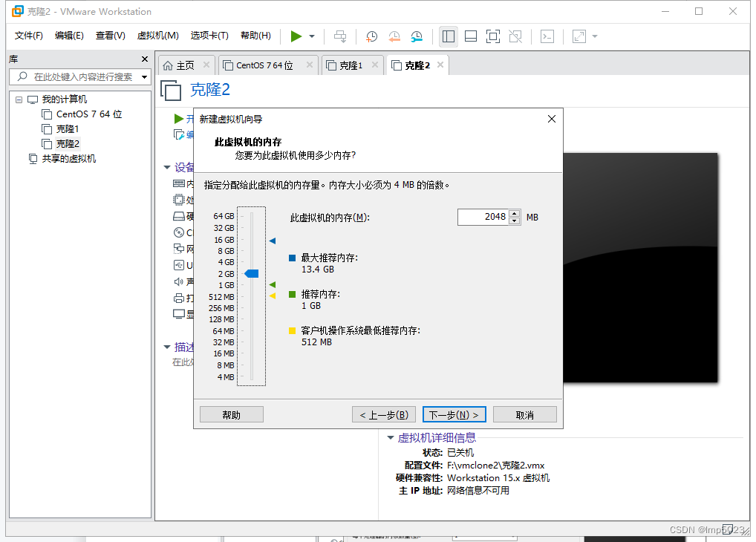Close the 新建虚拟机向导 dialog
Viewport: 756px width, 542px height.
point(552,119)
